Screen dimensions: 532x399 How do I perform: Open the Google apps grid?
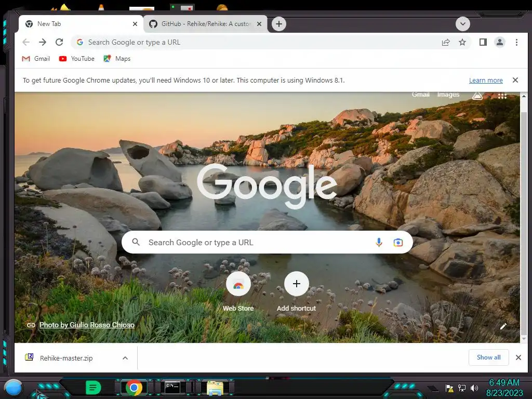click(502, 96)
